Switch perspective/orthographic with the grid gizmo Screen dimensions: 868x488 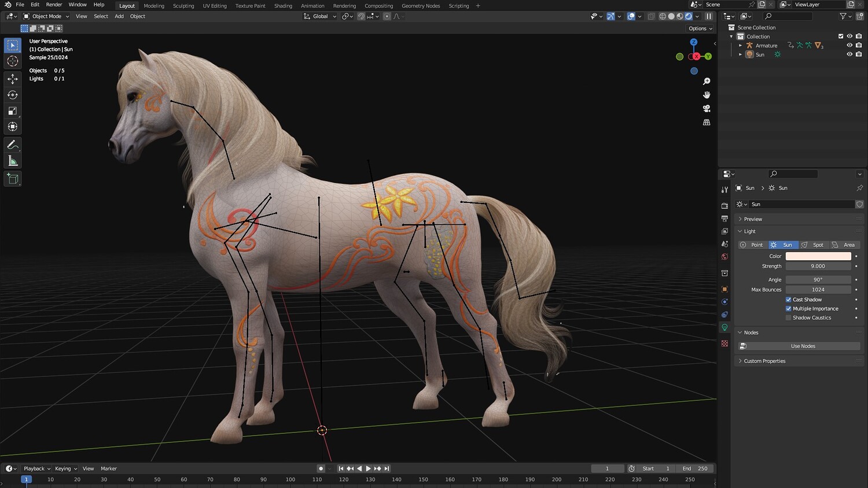(707, 122)
